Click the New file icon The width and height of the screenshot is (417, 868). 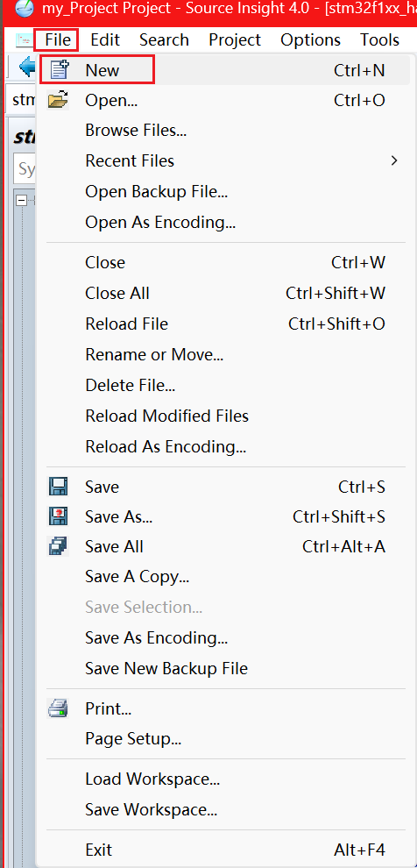(x=58, y=70)
